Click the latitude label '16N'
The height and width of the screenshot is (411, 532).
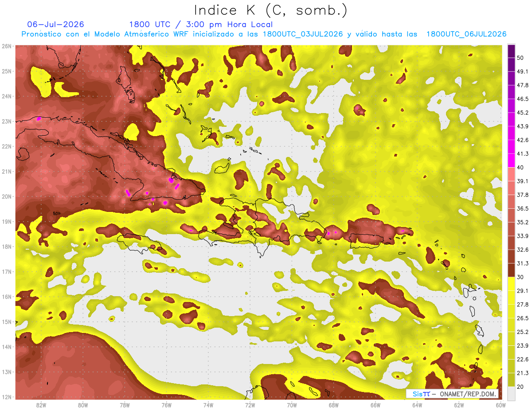tap(7, 297)
